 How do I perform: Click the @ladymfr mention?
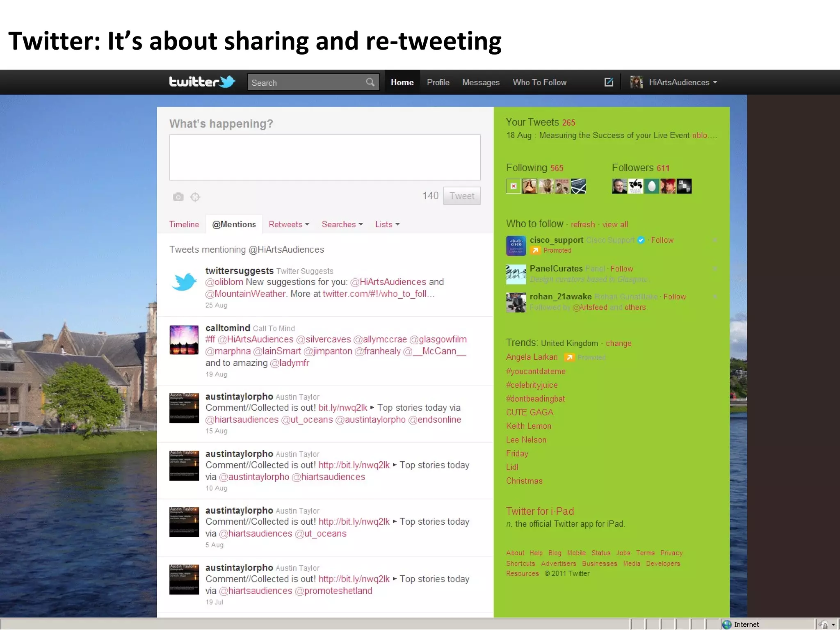coord(290,363)
